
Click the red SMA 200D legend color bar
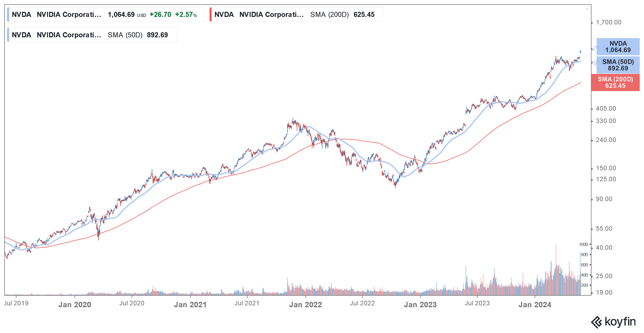click(211, 15)
